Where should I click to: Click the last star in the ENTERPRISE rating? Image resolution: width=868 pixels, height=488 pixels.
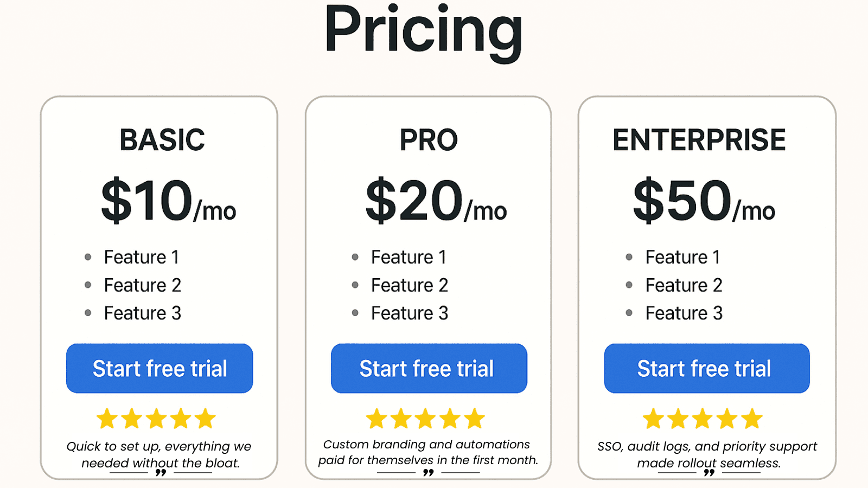752,418
